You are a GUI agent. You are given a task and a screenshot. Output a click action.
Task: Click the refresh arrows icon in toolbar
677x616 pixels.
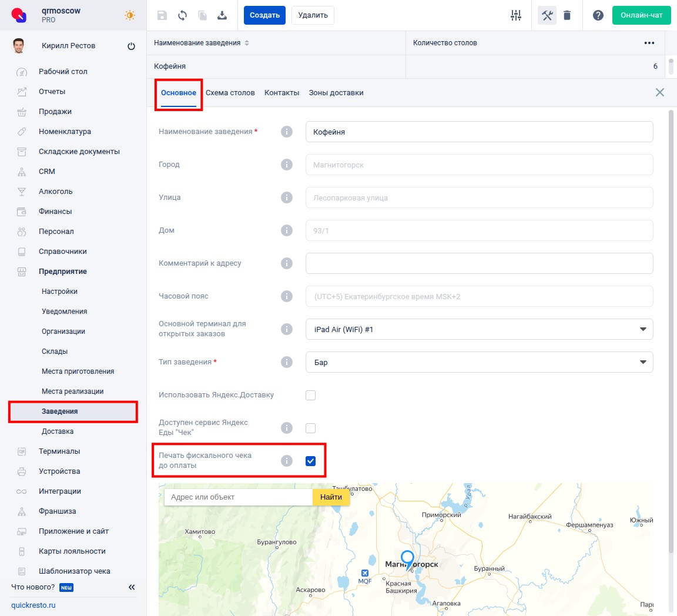click(x=182, y=15)
